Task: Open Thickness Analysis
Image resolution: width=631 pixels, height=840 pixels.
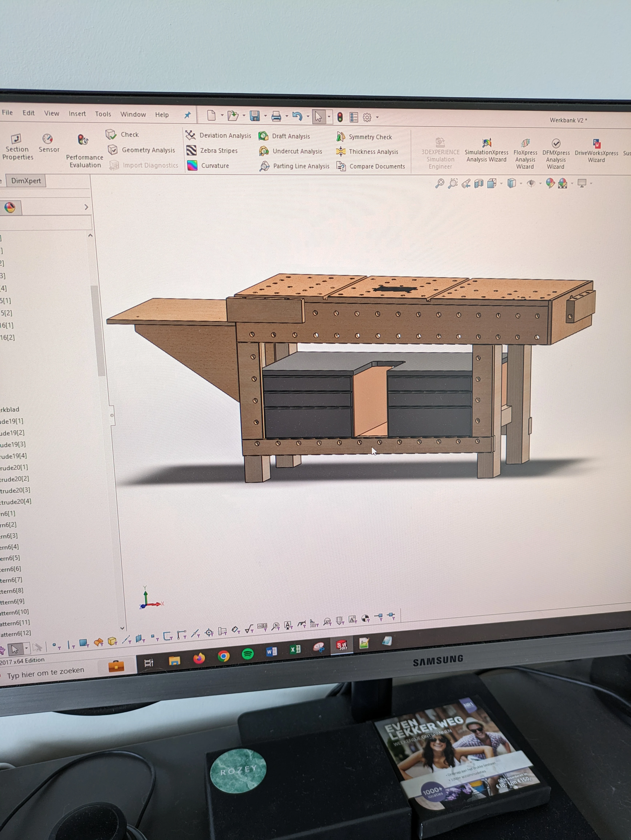Action: pyautogui.click(x=367, y=152)
